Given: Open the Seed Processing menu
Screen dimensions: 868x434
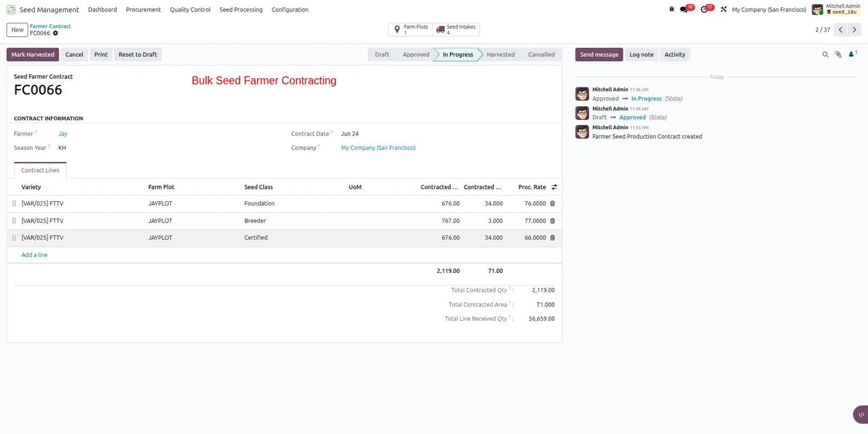Looking at the screenshot, I should click(x=241, y=10).
